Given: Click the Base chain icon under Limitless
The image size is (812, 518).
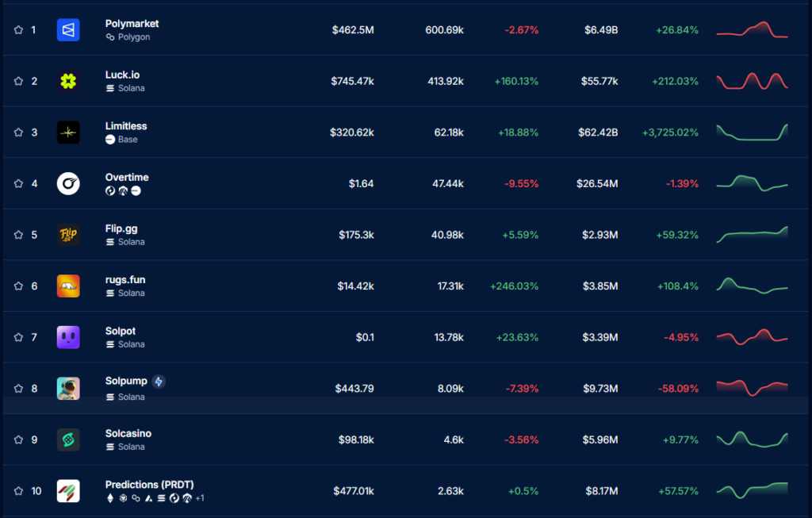Looking at the screenshot, I should tap(109, 140).
